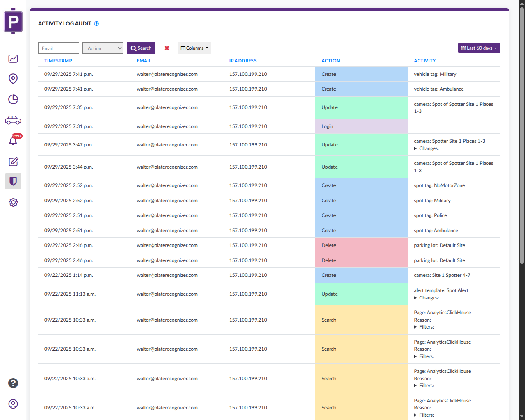Viewport: 525px width, 420px height.
Task: Sort the table by TIMESTAMP
Action: point(58,60)
